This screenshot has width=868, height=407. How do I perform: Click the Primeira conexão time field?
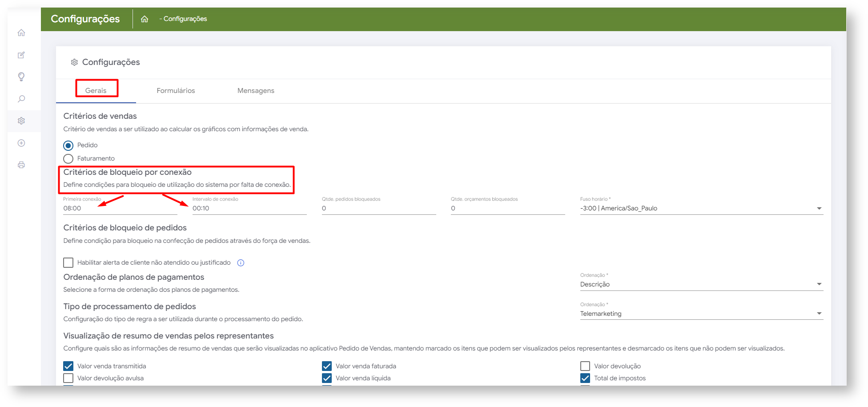[x=120, y=209]
